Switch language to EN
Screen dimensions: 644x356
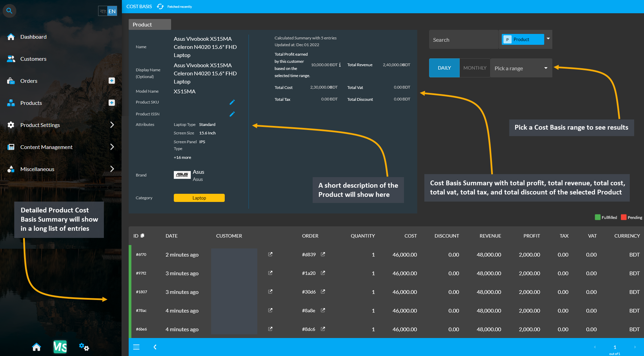[112, 11]
